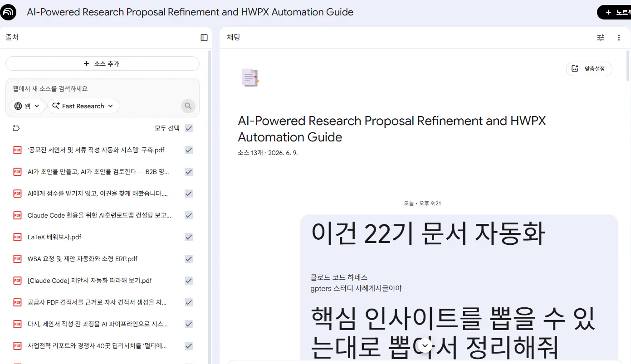
Task: Click PDF icon of '다시, 제안서 작성' source
Action: coord(17,324)
